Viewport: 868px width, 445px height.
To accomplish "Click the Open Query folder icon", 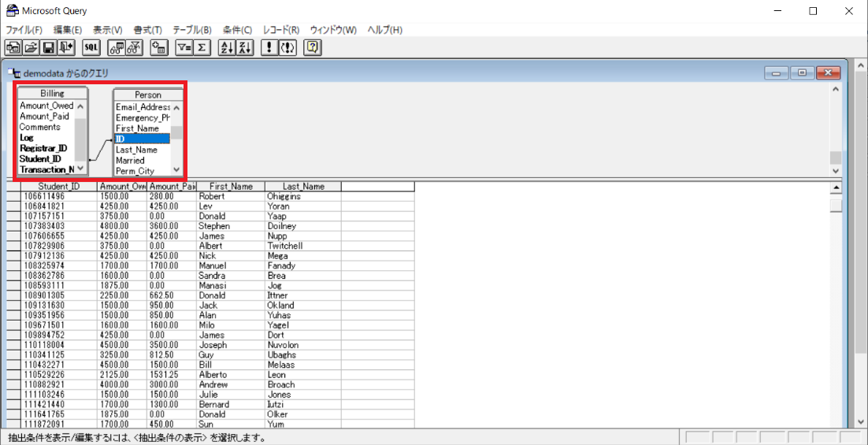I will tap(31, 48).
